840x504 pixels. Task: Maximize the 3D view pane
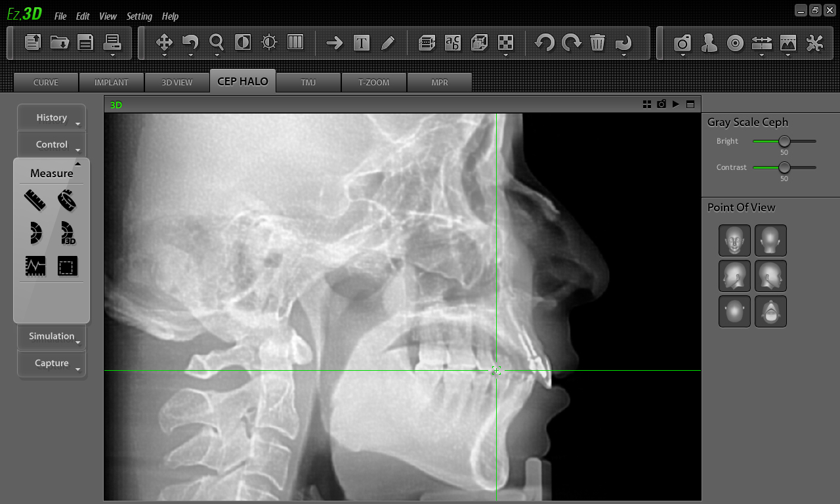point(690,104)
